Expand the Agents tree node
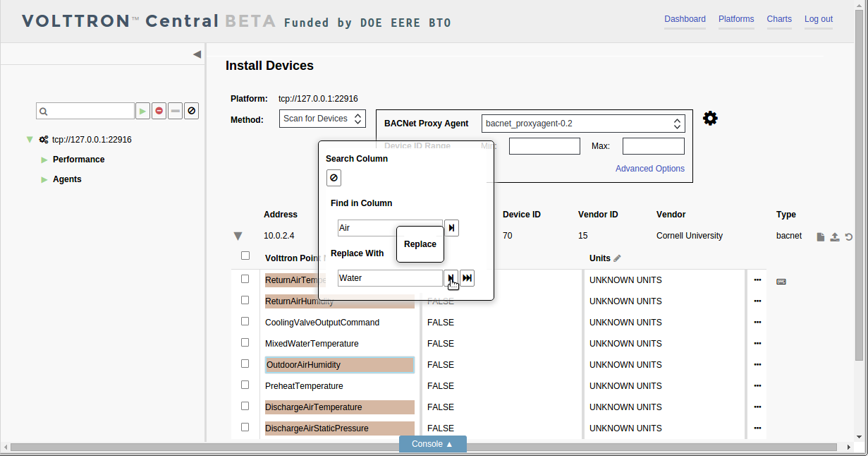The image size is (868, 456). (44, 179)
